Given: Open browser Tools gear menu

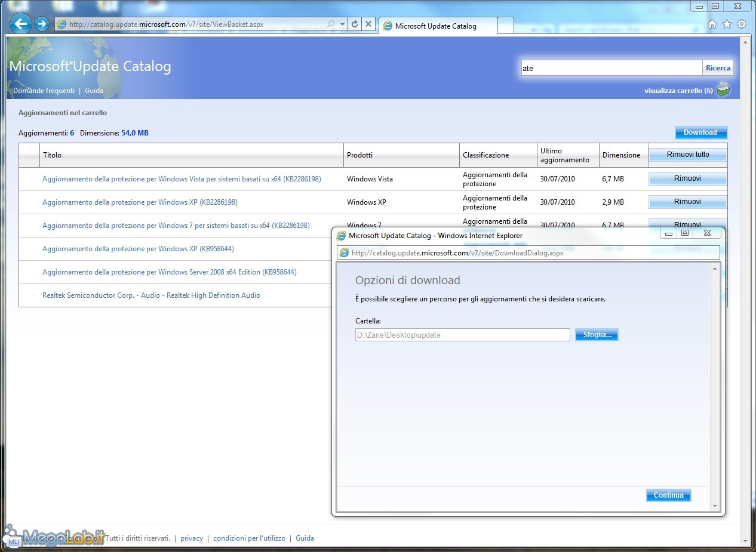Looking at the screenshot, I should (742, 24).
